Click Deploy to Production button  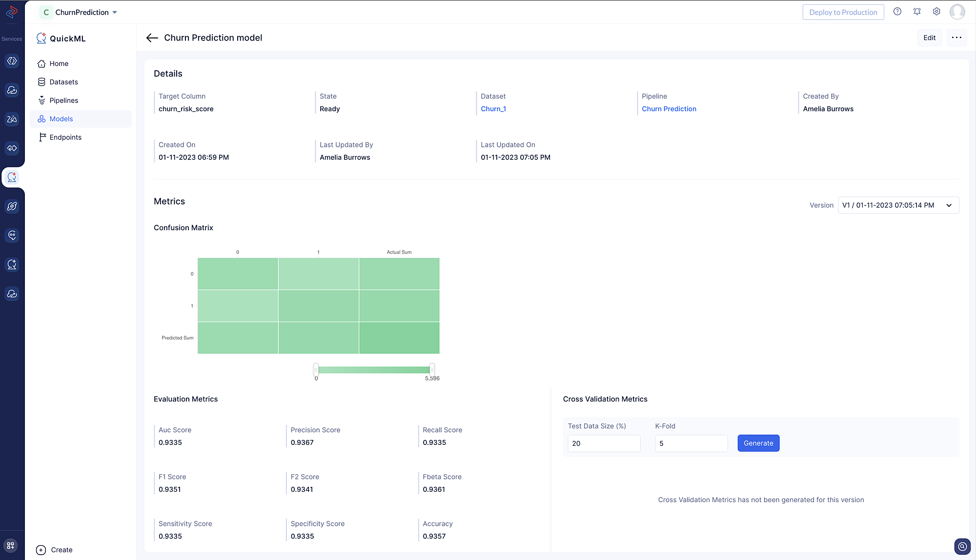point(844,12)
